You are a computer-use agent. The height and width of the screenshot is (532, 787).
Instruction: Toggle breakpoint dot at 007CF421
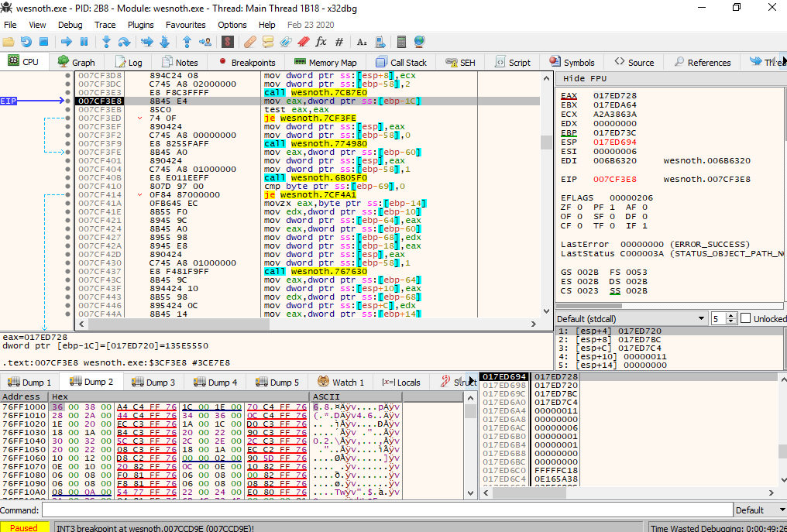67,221
